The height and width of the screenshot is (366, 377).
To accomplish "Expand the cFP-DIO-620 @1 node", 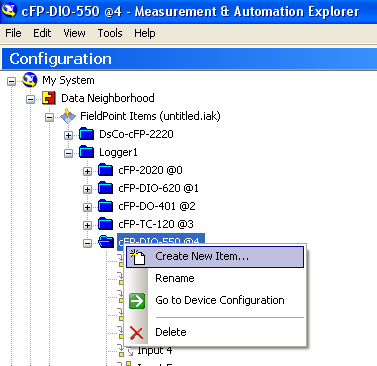I will coord(87,189).
